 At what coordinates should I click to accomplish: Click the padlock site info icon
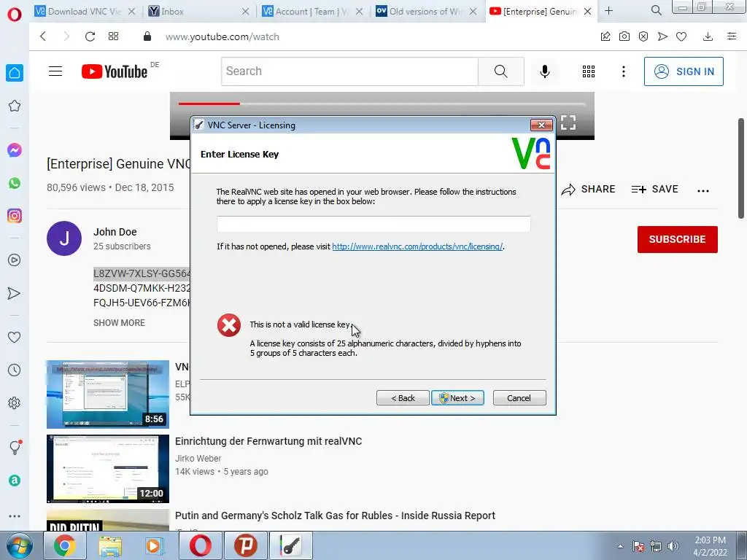pyautogui.click(x=147, y=36)
